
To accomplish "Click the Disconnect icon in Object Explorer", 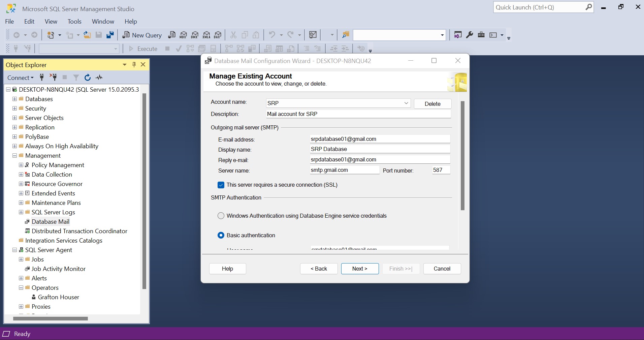I will [x=53, y=77].
